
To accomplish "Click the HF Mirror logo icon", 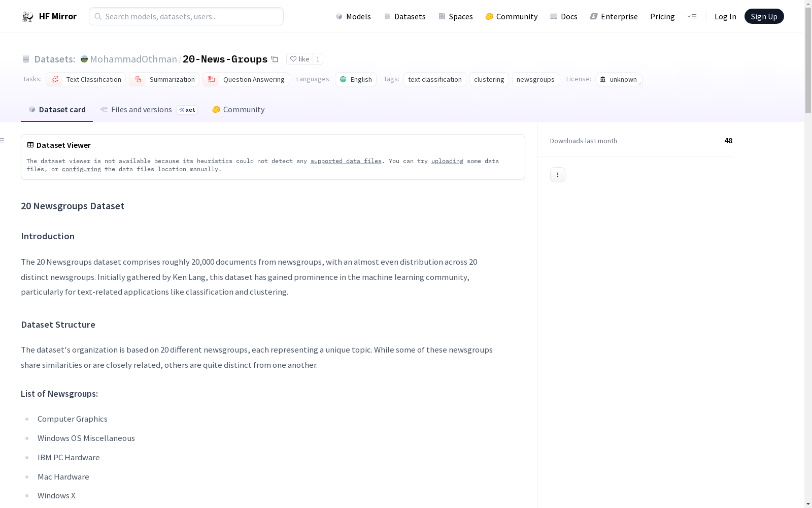I will [x=28, y=17].
